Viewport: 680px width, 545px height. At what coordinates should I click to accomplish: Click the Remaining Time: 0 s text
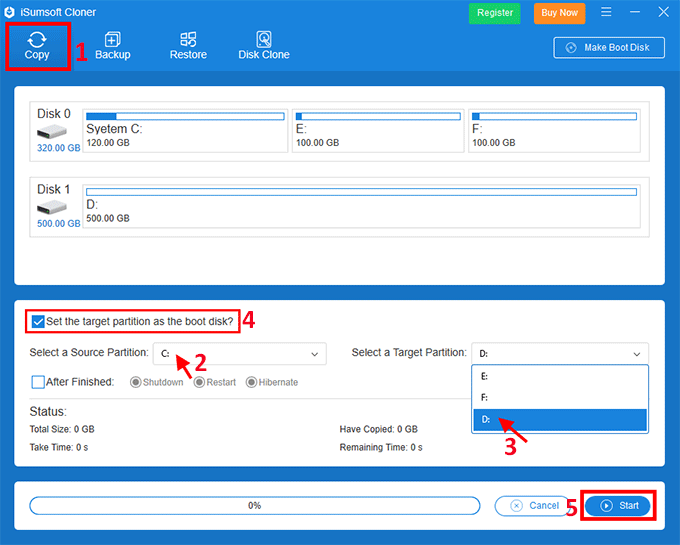(x=381, y=447)
